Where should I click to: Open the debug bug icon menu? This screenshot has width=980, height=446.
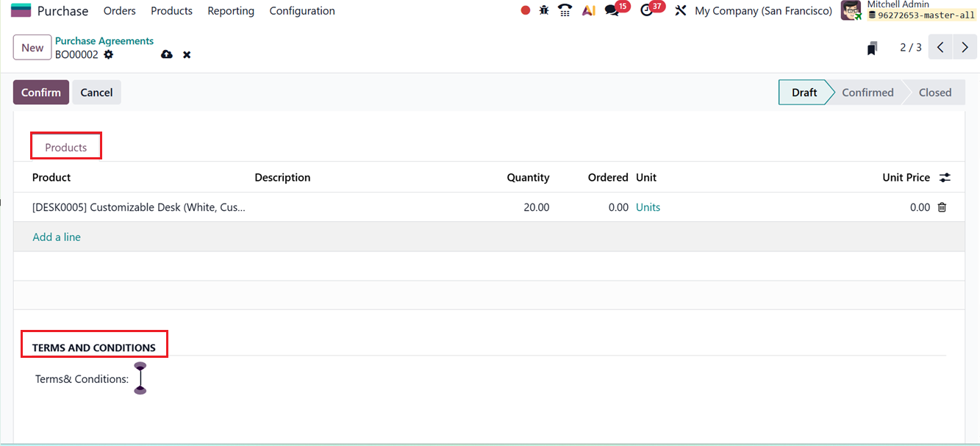[544, 10]
